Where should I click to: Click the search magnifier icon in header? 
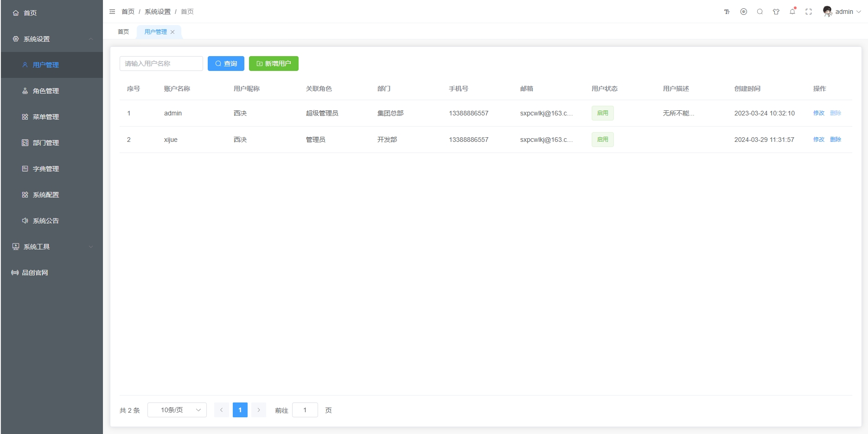tap(760, 12)
